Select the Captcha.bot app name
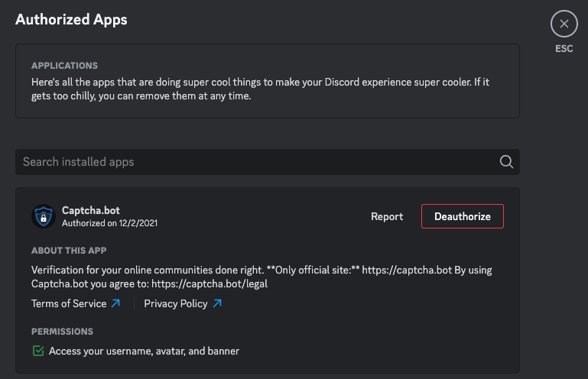Image resolution: width=588 pixels, height=379 pixels. (90, 210)
